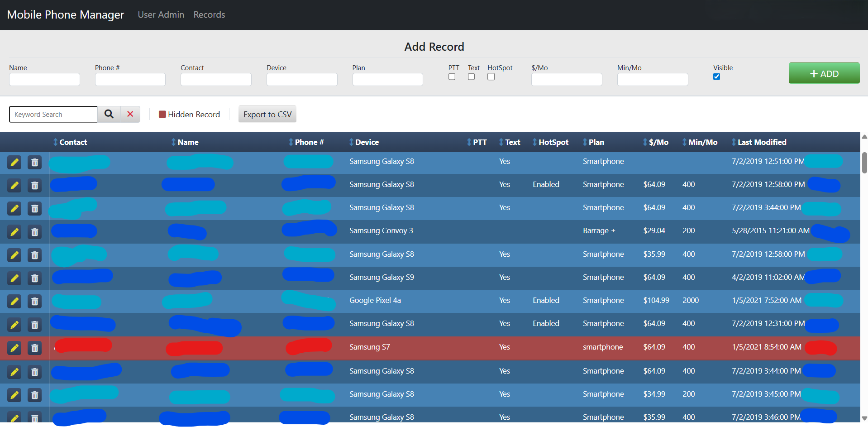Screen dimensions: 868x427
Task: Delete the last visible Samsung Galaxy S8 row
Action: click(34, 417)
